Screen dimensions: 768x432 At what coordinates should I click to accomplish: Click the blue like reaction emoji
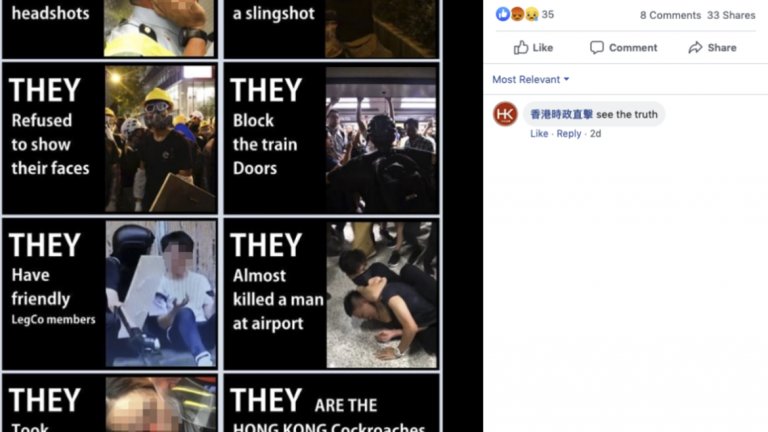503,14
